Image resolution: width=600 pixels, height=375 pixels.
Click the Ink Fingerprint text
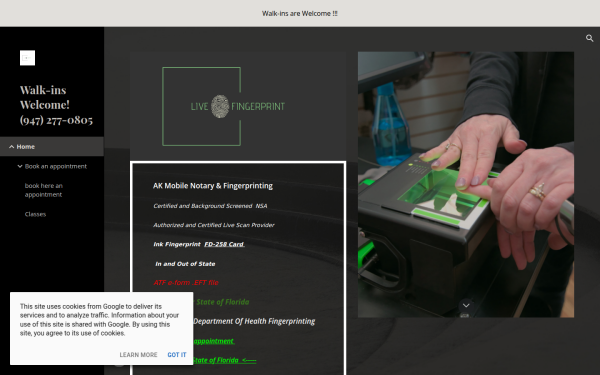tap(177, 244)
